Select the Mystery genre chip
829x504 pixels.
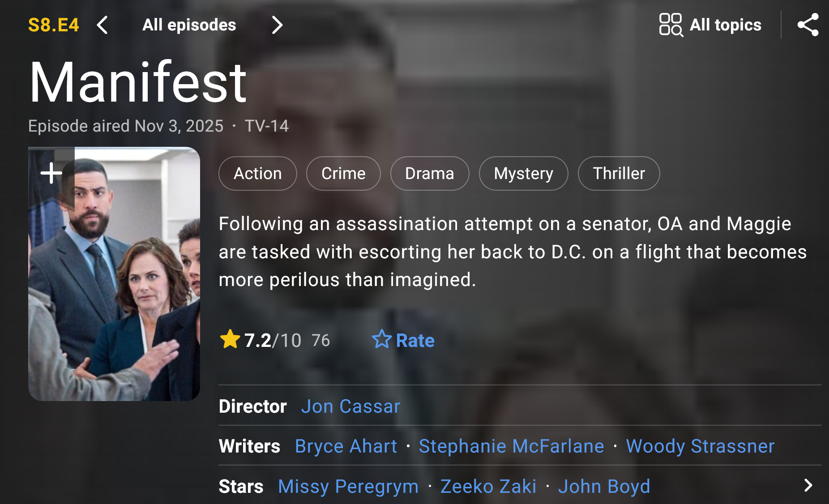(x=524, y=173)
